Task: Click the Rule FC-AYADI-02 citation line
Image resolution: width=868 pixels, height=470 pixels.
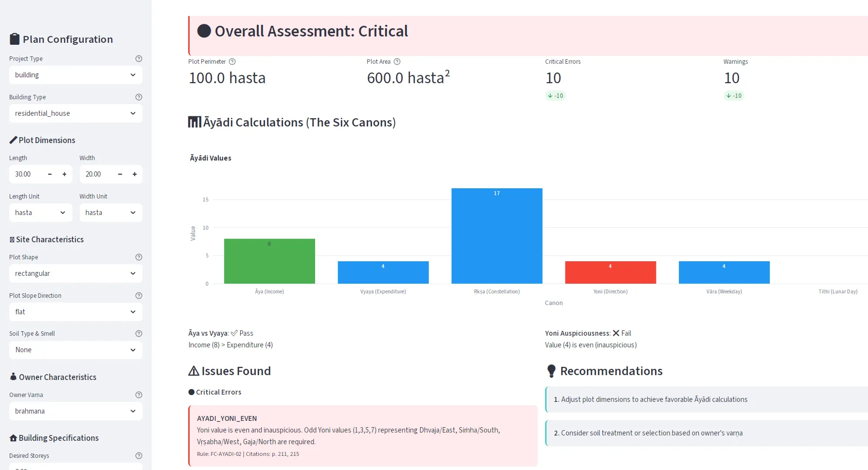Action: point(248,454)
